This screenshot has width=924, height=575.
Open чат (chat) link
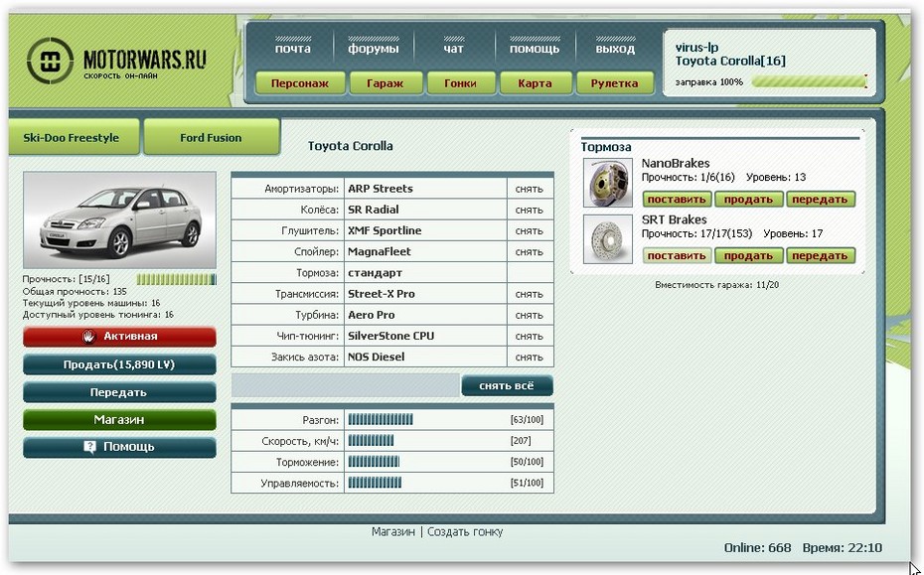[454, 49]
